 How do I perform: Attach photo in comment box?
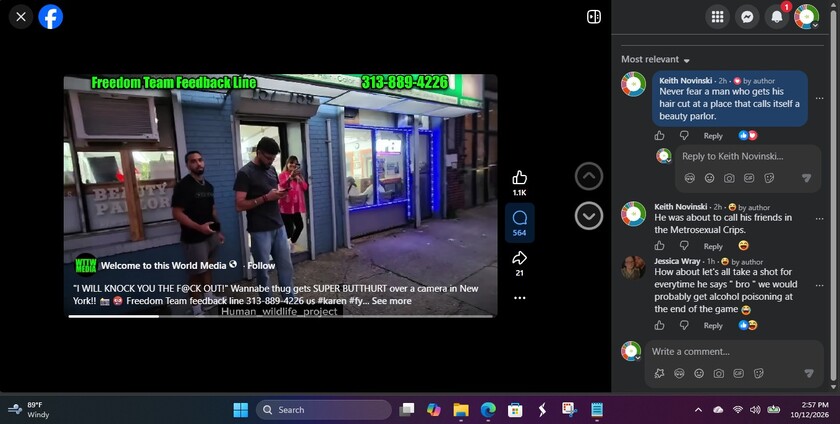(x=719, y=374)
